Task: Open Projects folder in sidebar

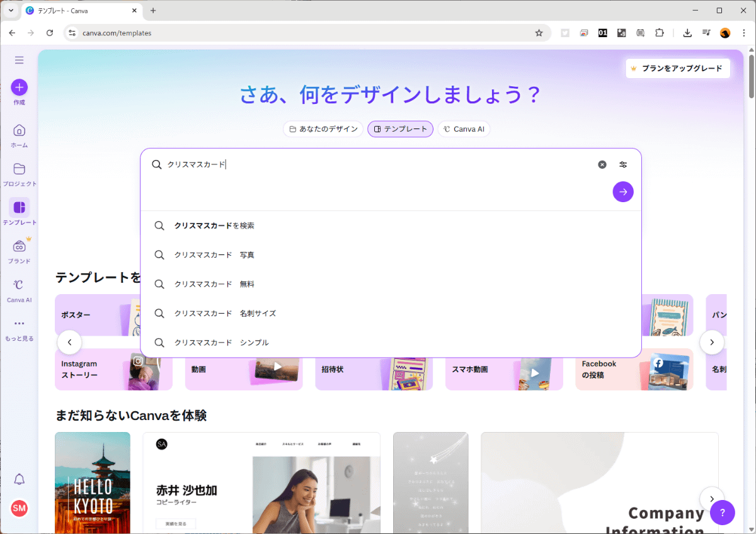Action: (x=20, y=174)
